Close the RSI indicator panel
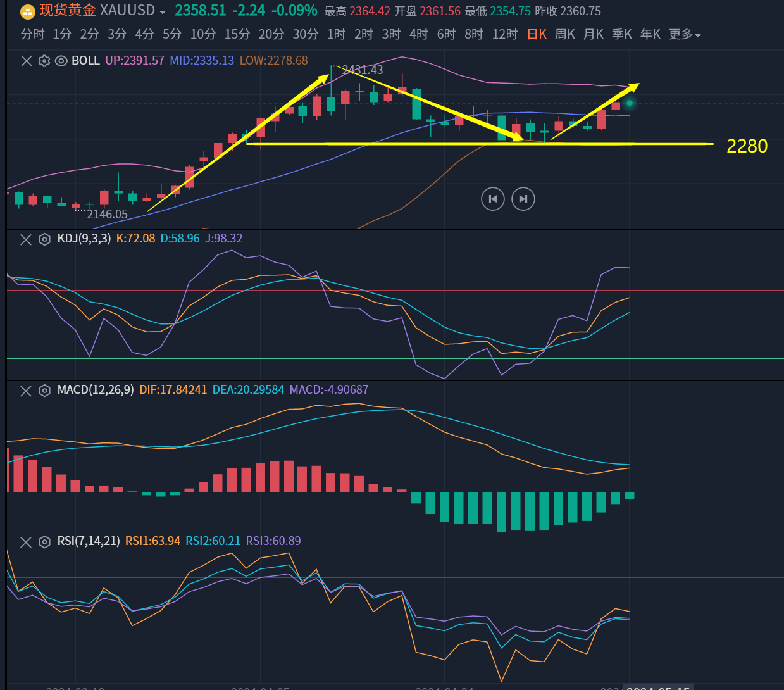 (x=26, y=542)
